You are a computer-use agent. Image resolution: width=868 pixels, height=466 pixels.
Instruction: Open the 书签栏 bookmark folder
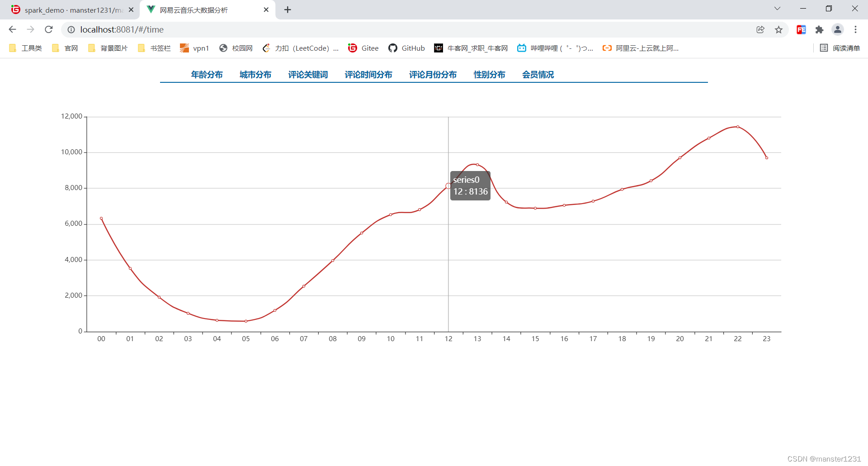(154, 48)
